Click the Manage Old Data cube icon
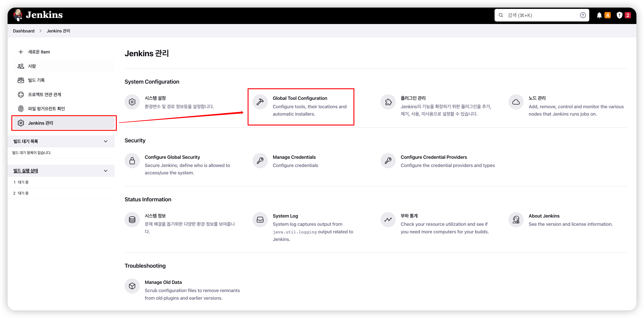 click(132, 286)
